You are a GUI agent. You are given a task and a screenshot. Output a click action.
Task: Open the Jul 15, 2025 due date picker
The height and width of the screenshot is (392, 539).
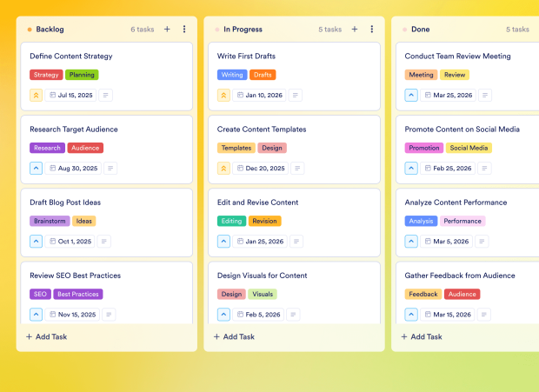click(x=72, y=95)
